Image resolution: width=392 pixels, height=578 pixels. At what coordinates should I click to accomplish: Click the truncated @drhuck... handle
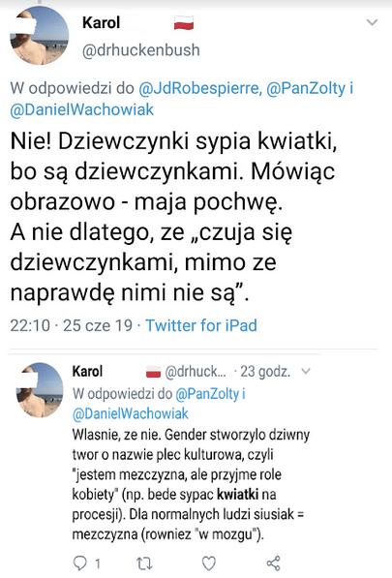pos(196,372)
